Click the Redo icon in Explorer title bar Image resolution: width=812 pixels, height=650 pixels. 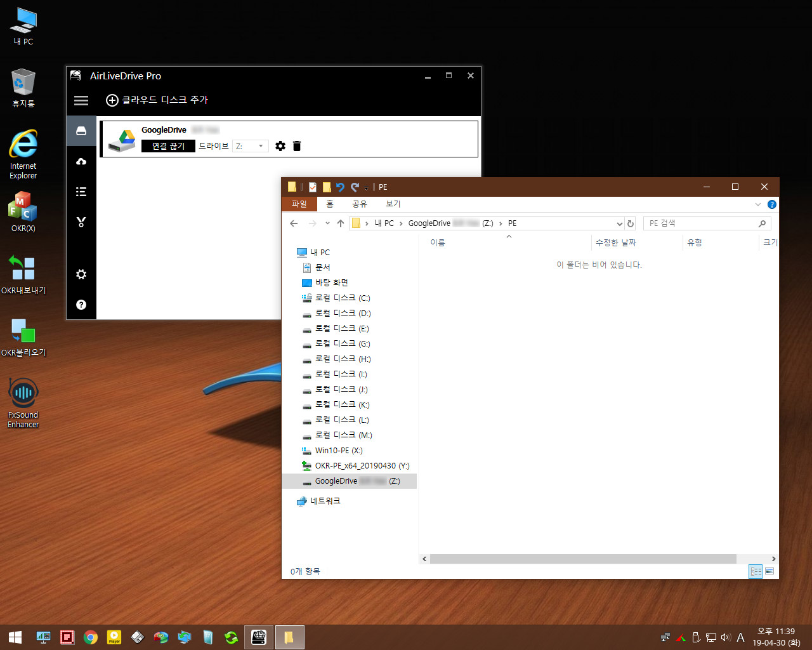click(355, 187)
